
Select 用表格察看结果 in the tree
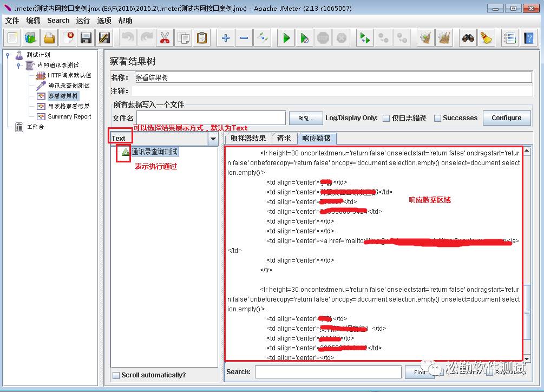point(69,107)
